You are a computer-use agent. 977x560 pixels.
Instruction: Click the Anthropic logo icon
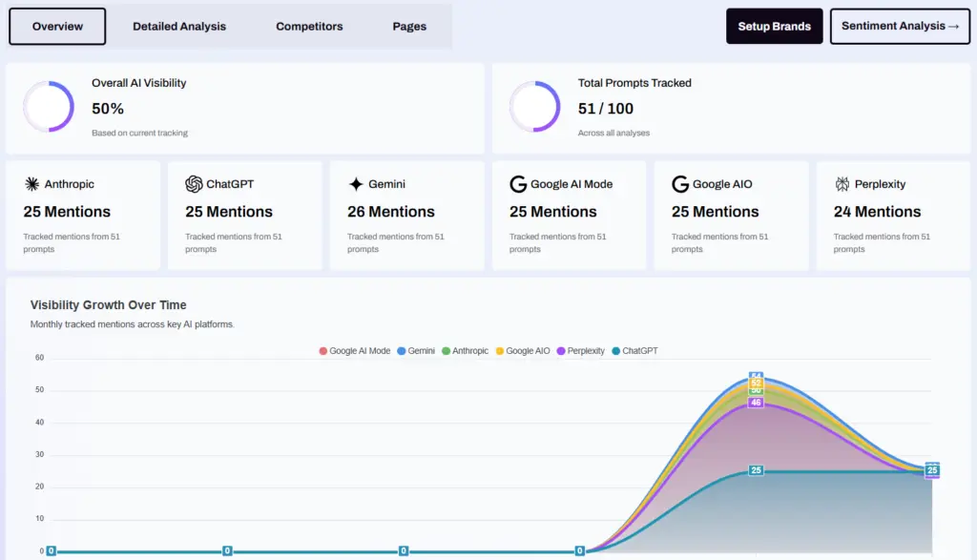pos(31,184)
